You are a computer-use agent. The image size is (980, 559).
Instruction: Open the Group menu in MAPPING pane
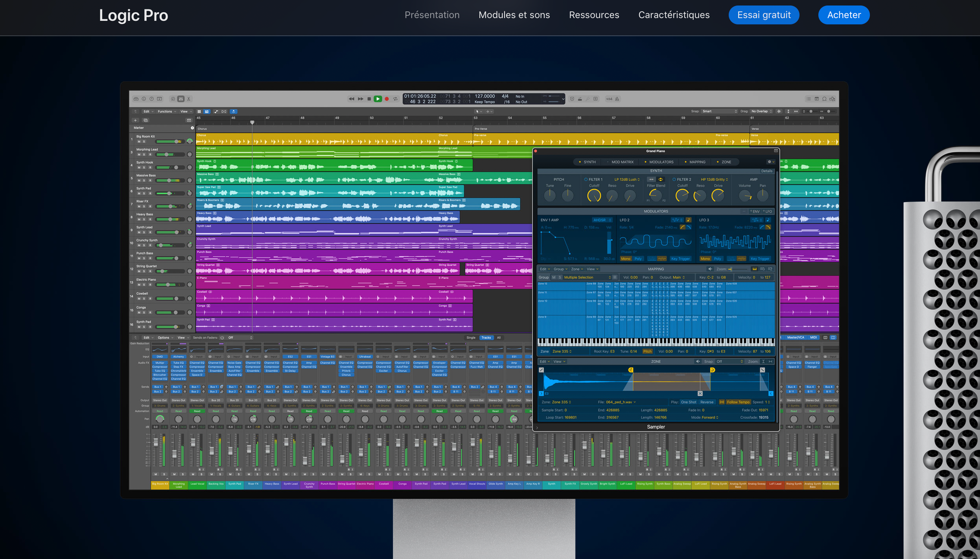560,269
